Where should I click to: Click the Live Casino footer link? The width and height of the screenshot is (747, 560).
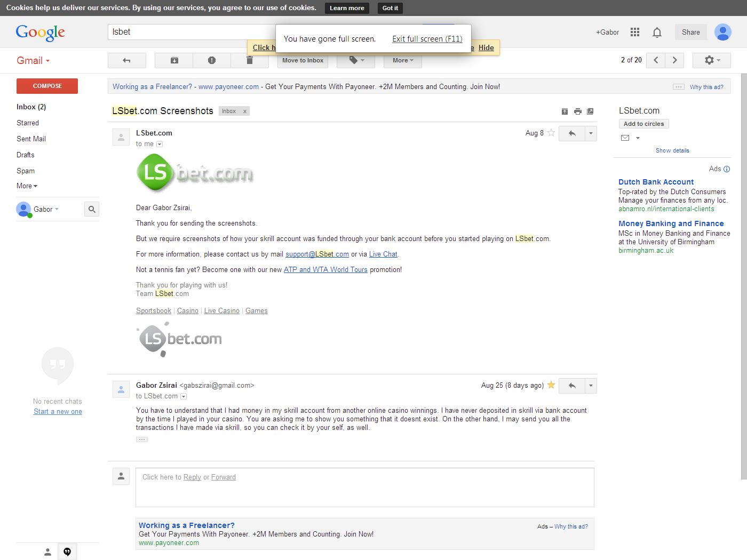pos(222,310)
